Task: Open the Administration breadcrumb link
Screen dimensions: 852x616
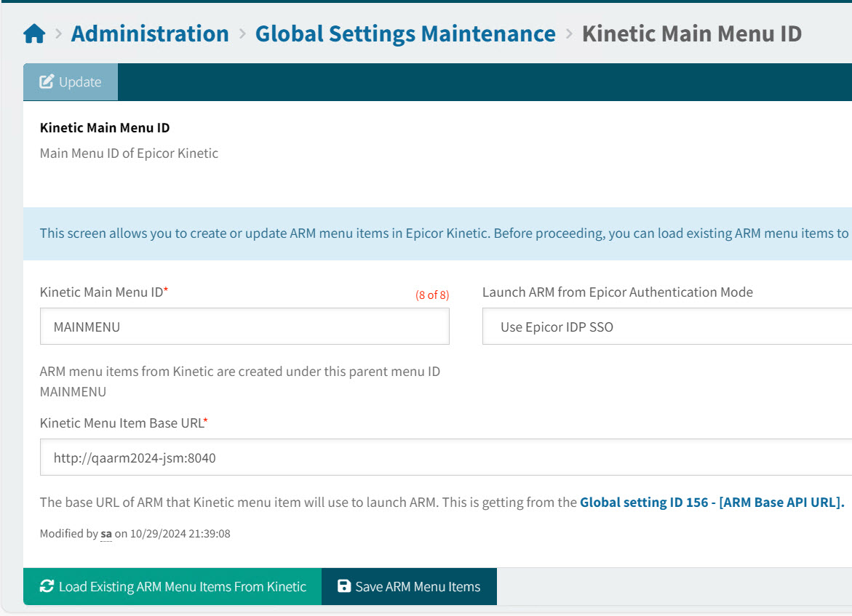Action: [149, 33]
